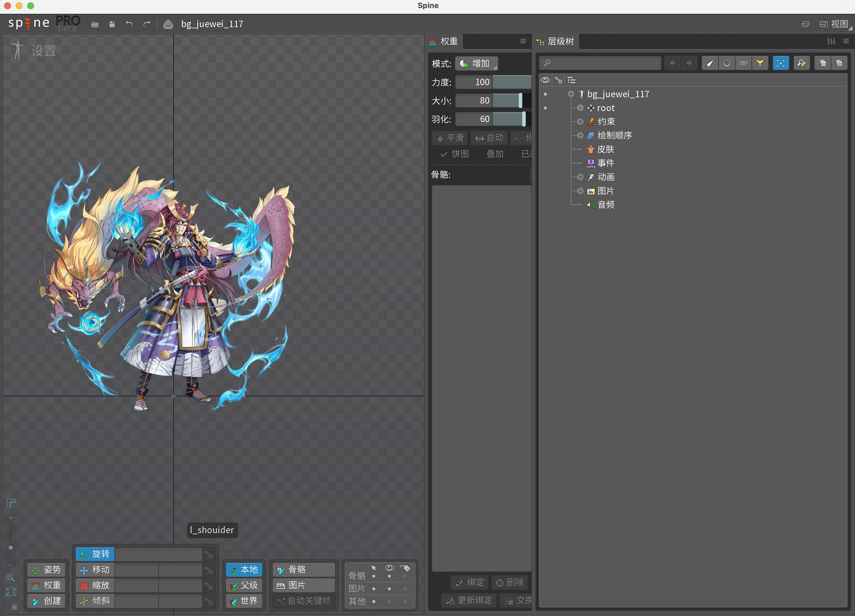855x616 pixels.
Task: Navigate forward in tree selection history
Action: click(689, 63)
